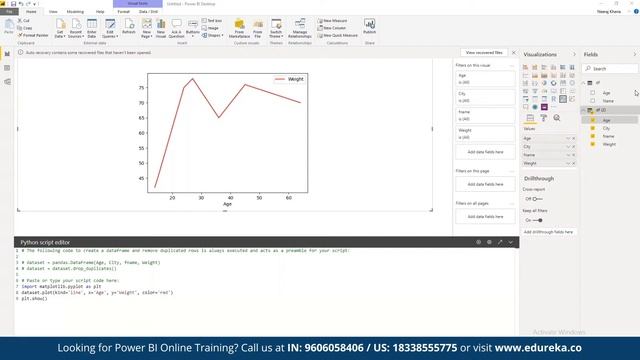Switch to Data view in left sidebar
The image size is (640, 360).
pyautogui.click(x=7, y=68)
